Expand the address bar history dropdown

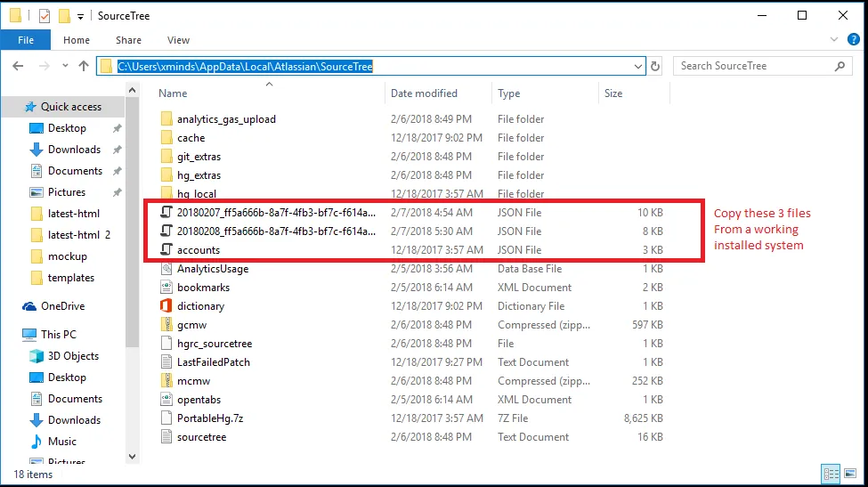[637, 67]
